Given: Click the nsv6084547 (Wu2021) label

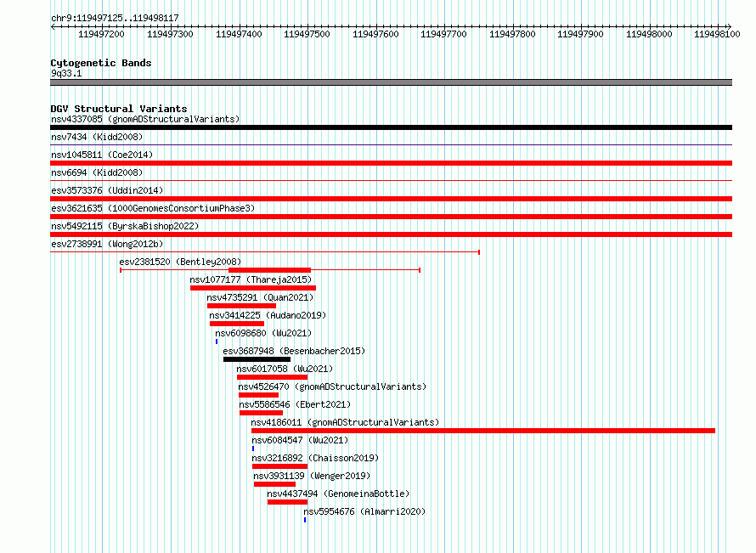Looking at the screenshot, I should [300, 440].
